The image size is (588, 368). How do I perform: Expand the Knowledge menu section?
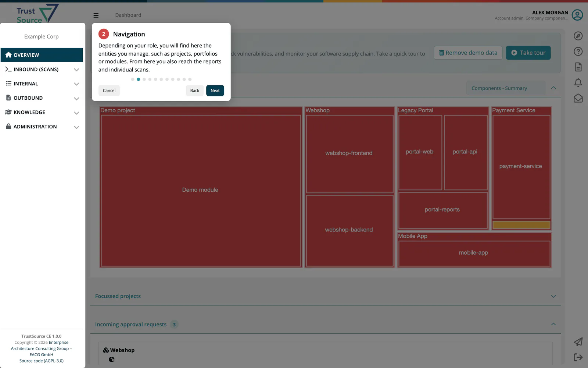(42, 112)
